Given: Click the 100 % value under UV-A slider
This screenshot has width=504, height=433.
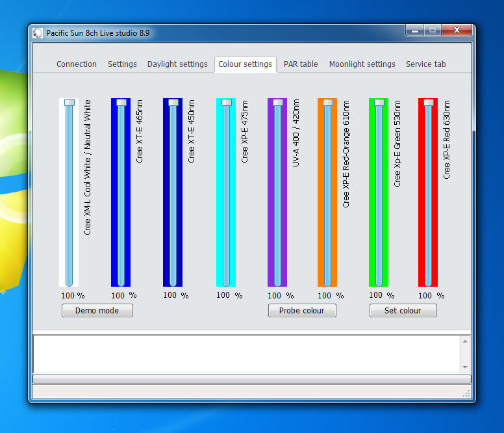Looking at the screenshot, I should [281, 295].
